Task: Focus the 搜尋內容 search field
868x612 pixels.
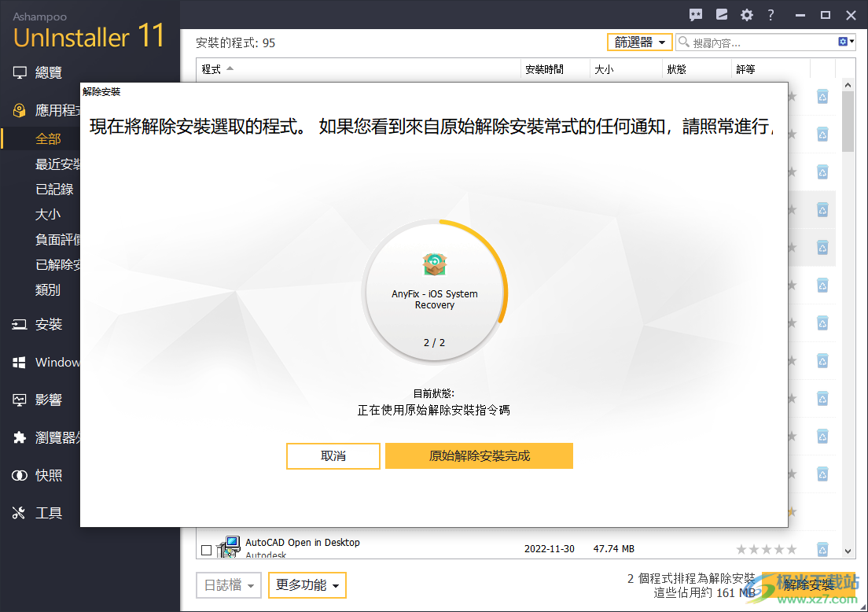Action: coord(756,42)
